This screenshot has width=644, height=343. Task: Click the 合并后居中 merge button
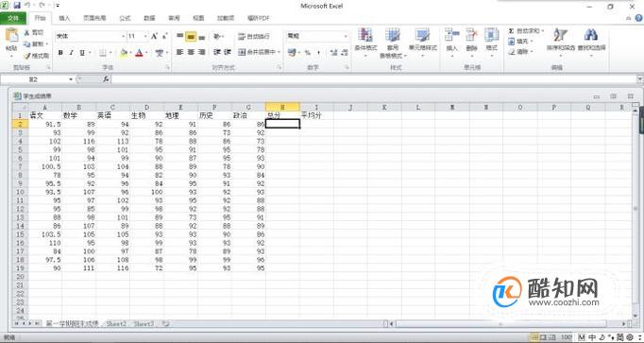point(259,52)
